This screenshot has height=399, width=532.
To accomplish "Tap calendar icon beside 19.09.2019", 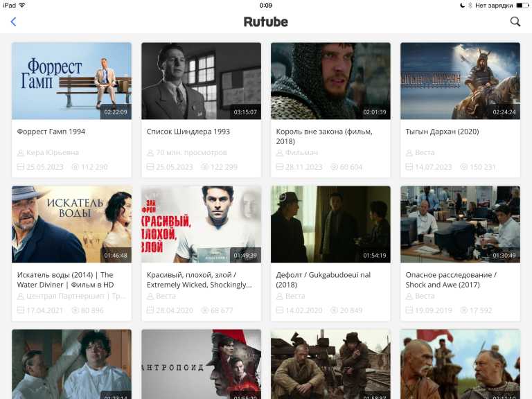I will pos(409,310).
